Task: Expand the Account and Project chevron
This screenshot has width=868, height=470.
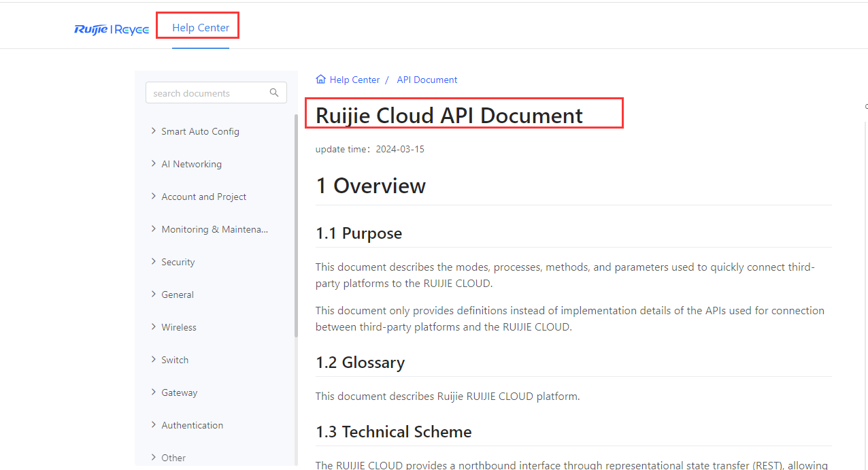Action: pyautogui.click(x=154, y=197)
